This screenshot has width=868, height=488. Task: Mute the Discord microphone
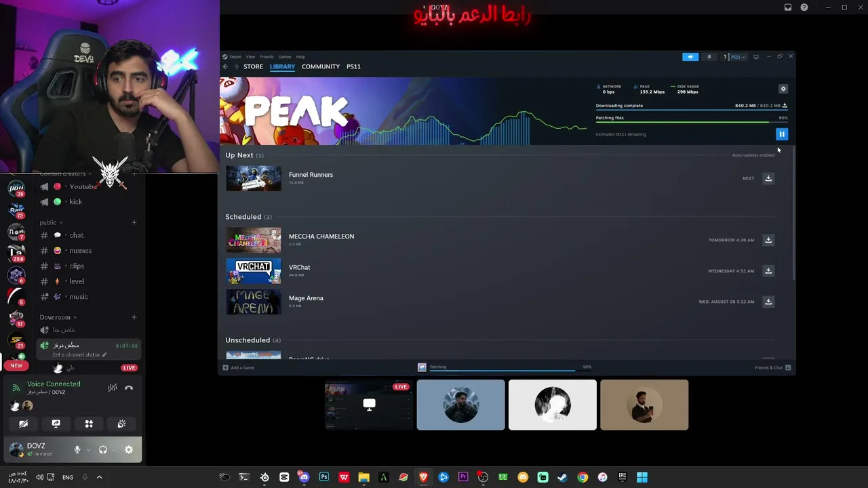pyautogui.click(x=77, y=449)
